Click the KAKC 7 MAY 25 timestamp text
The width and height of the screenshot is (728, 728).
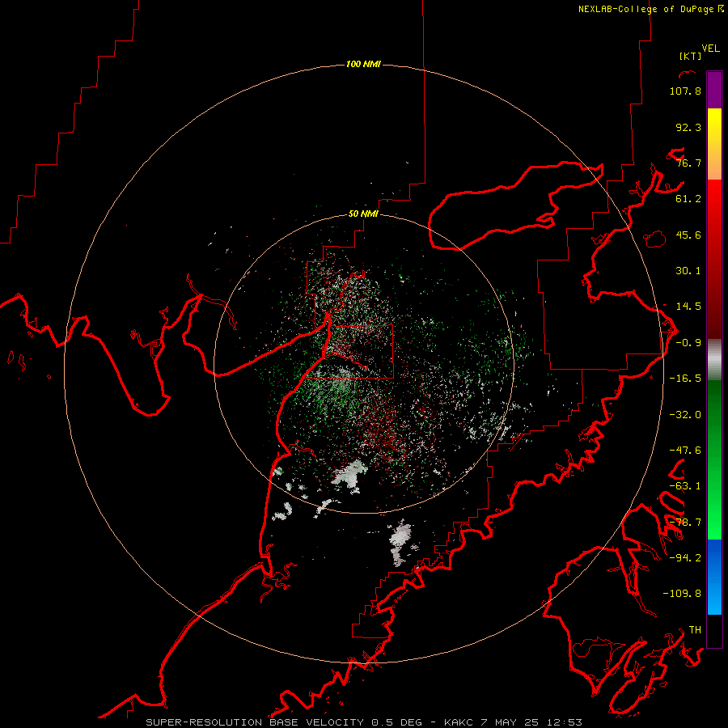pyautogui.click(x=513, y=722)
